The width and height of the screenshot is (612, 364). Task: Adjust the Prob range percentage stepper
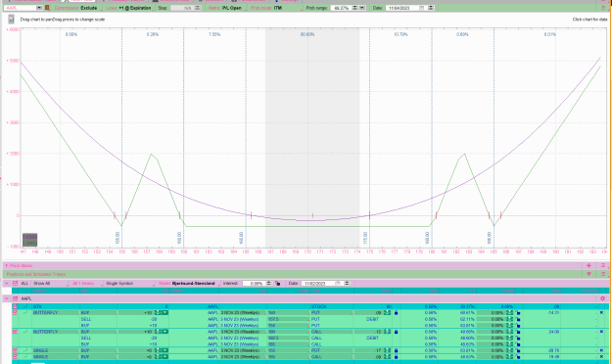[355, 8]
